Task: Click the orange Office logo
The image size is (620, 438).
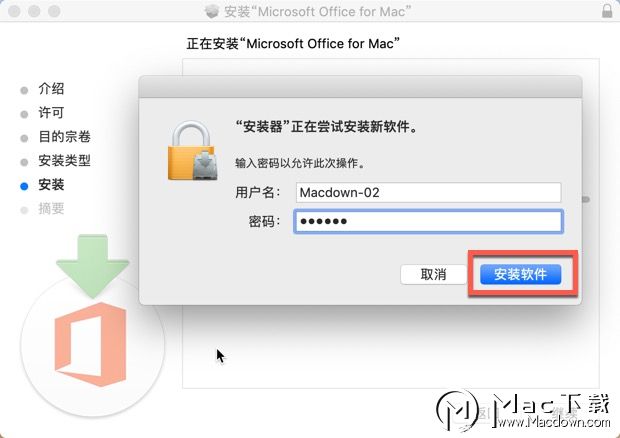Action: 91,344
